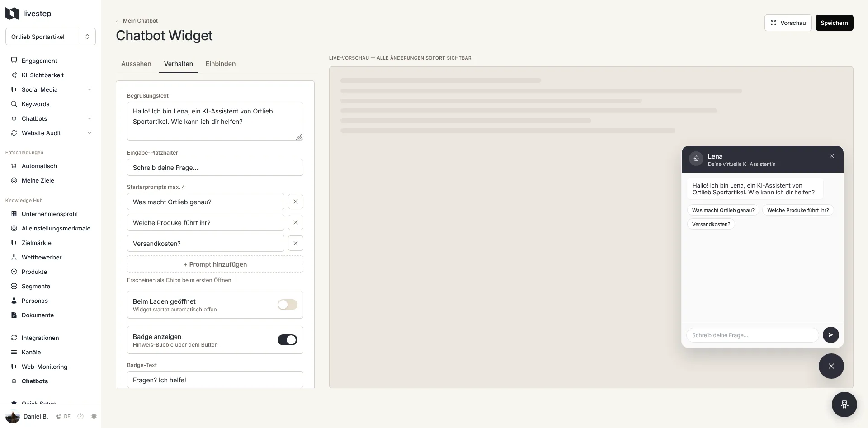This screenshot has height=428, width=868.
Task: Click the Social Media bars icon
Action: (14, 89)
